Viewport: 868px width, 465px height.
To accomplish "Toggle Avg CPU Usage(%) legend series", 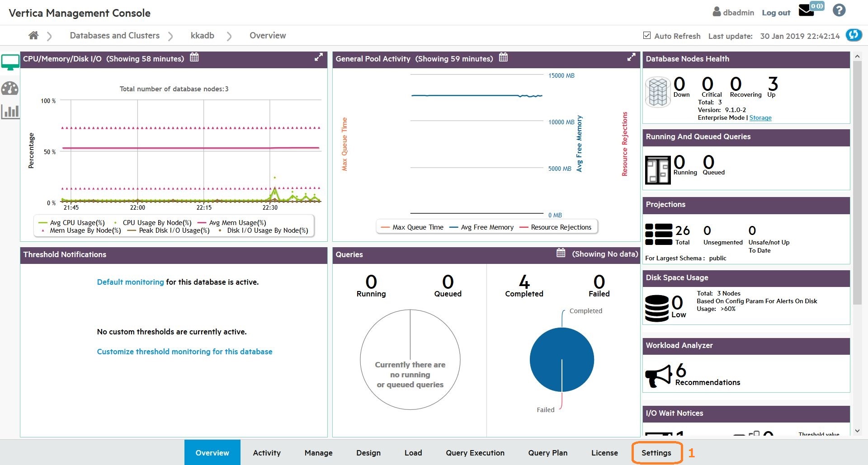I will click(x=72, y=223).
